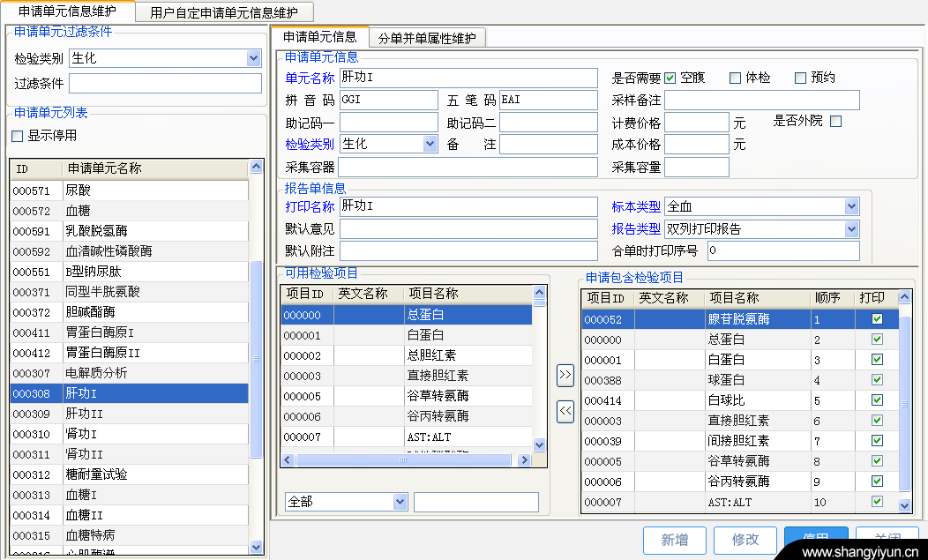Click the 默认意见 input field
The width and height of the screenshot is (928, 560).
point(468,229)
